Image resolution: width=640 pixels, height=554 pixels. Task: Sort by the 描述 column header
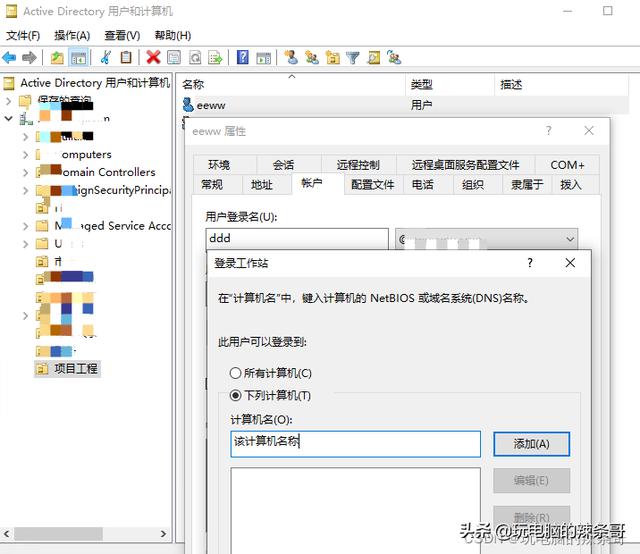(x=561, y=85)
